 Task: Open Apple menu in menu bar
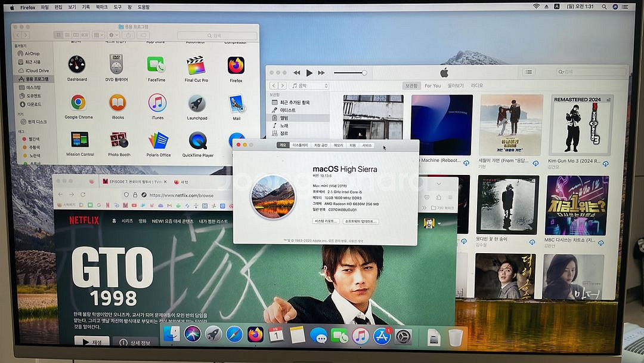(x=12, y=7)
